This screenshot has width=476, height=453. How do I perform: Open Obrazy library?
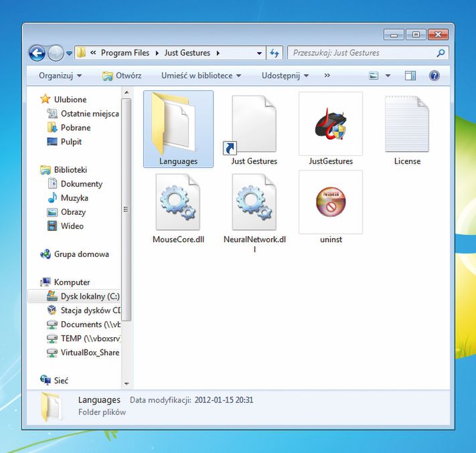[66, 212]
